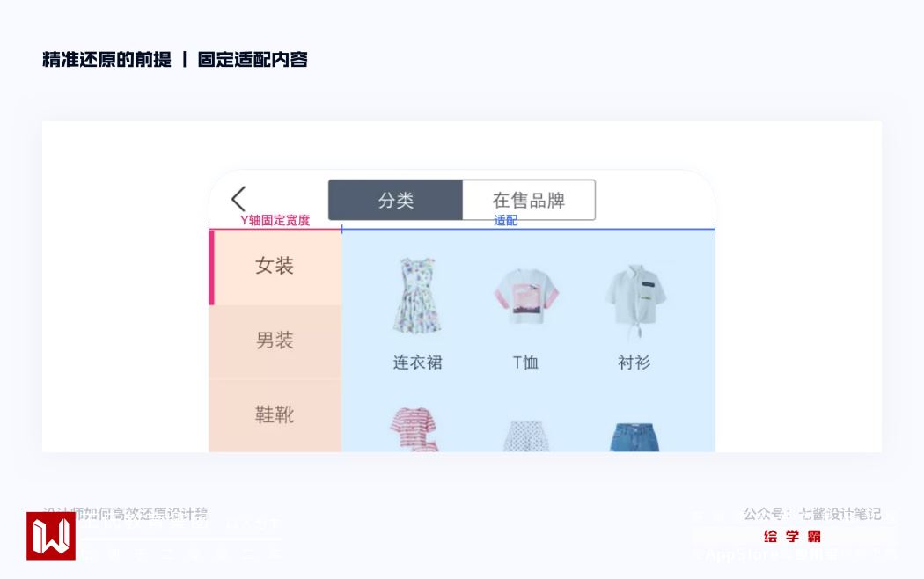Click the pink Y轴固定宽度 annotation

click(x=275, y=220)
